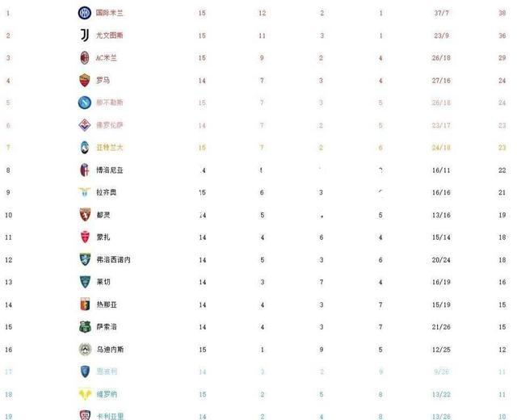Click the Hellas Verona yellow logo
This screenshot has height=420, width=517.
tap(85, 394)
